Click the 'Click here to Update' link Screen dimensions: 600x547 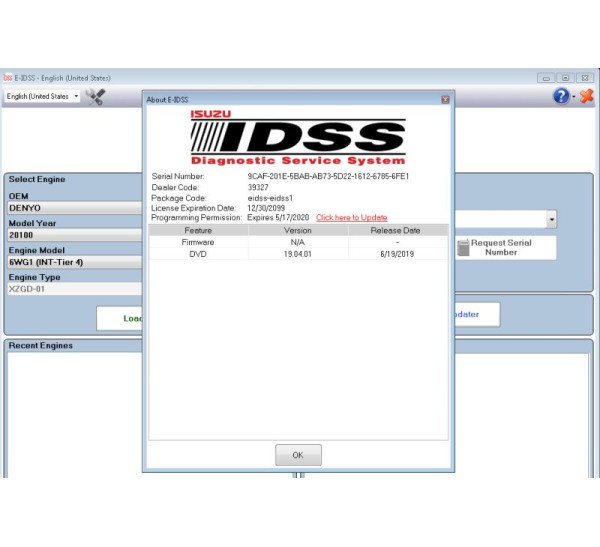(x=351, y=217)
